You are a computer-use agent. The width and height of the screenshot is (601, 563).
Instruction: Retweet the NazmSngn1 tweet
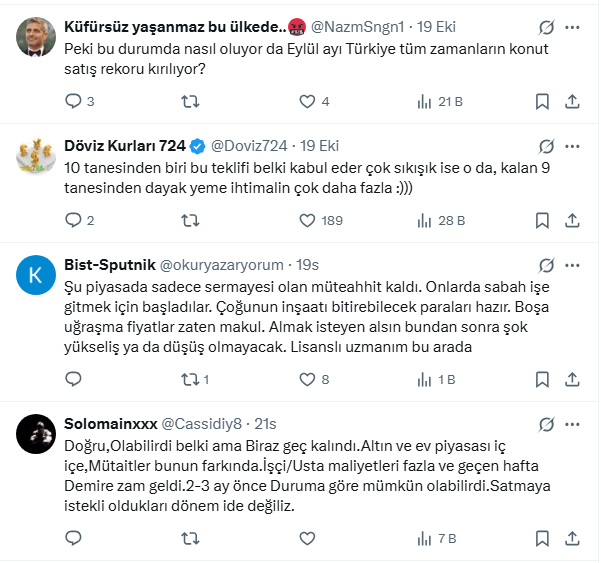tap(190, 100)
